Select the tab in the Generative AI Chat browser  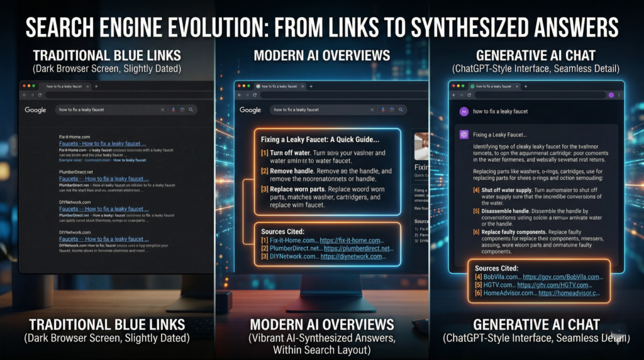[x=494, y=86]
